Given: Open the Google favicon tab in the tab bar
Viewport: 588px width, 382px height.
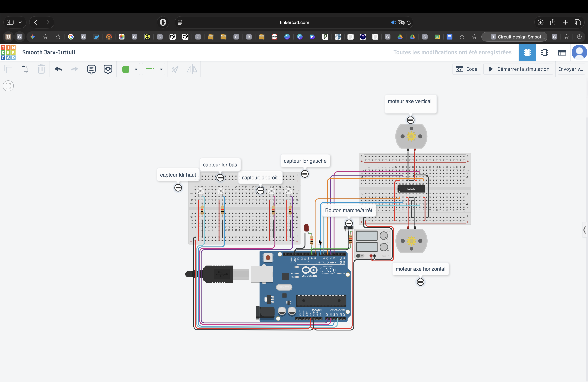Looking at the screenshot, I should (71, 37).
